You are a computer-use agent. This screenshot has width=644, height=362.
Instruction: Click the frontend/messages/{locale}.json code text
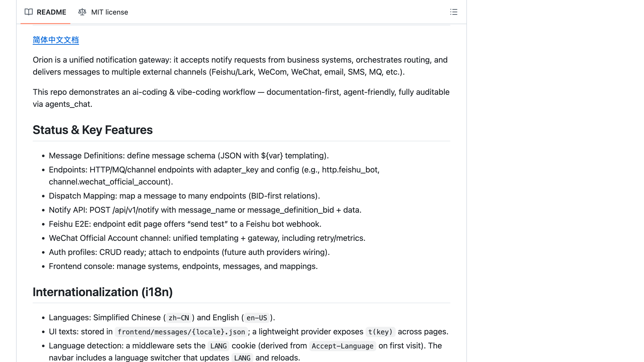[181, 332]
